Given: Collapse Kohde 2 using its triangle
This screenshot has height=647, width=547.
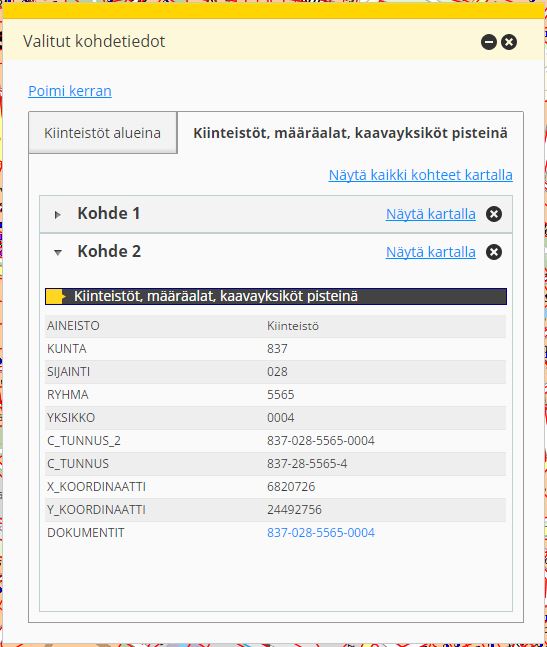Looking at the screenshot, I should (x=58, y=253).
